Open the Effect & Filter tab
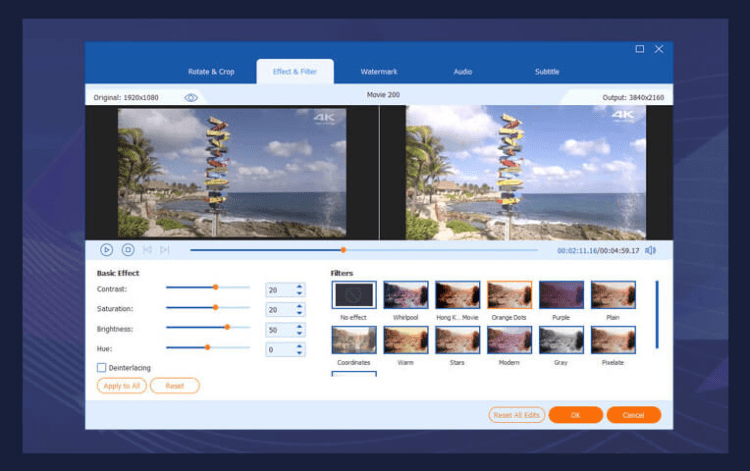The height and width of the screenshot is (471, 750). (295, 72)
